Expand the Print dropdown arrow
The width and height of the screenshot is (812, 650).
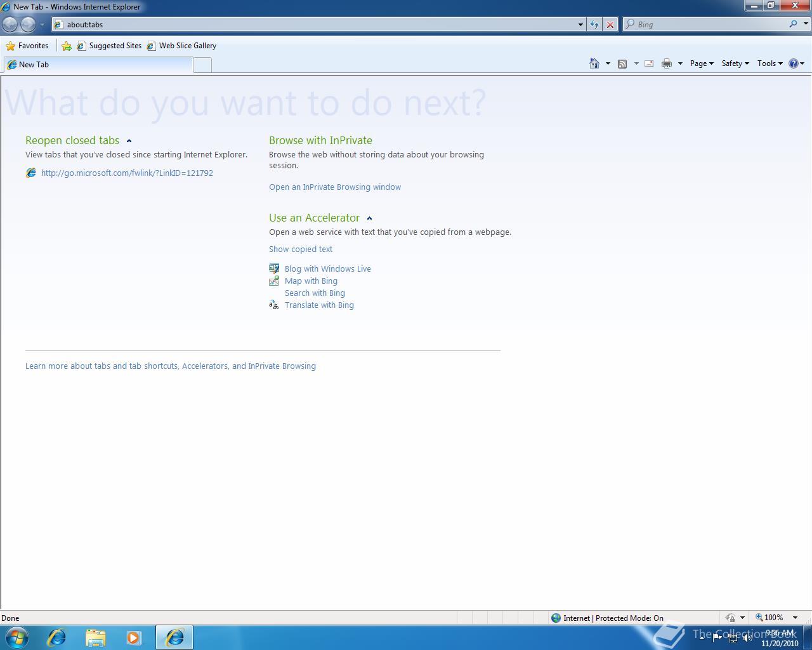coord(680,63)
